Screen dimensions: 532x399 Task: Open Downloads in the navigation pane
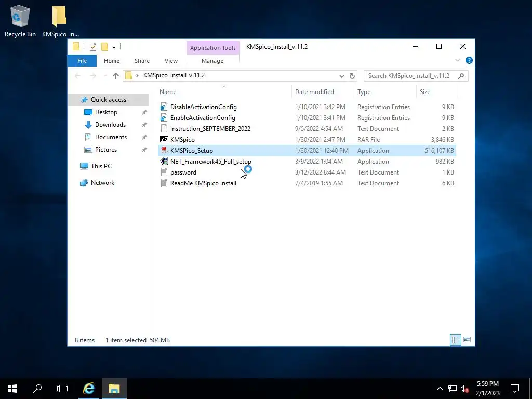pyautogui.click(x=110, y=125)
